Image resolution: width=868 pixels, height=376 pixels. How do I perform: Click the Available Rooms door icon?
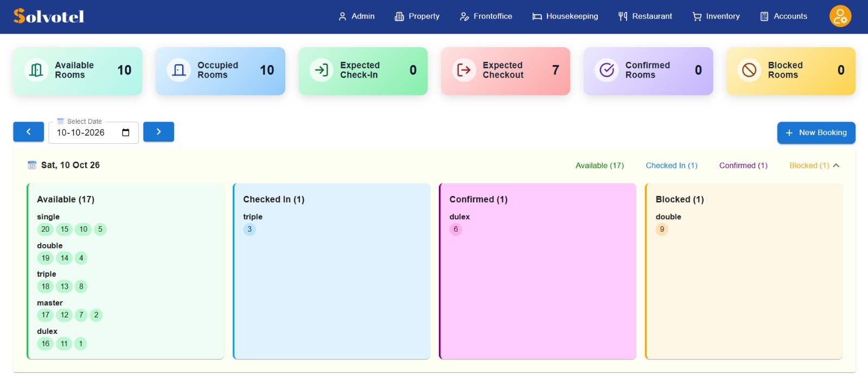[36, 70]
